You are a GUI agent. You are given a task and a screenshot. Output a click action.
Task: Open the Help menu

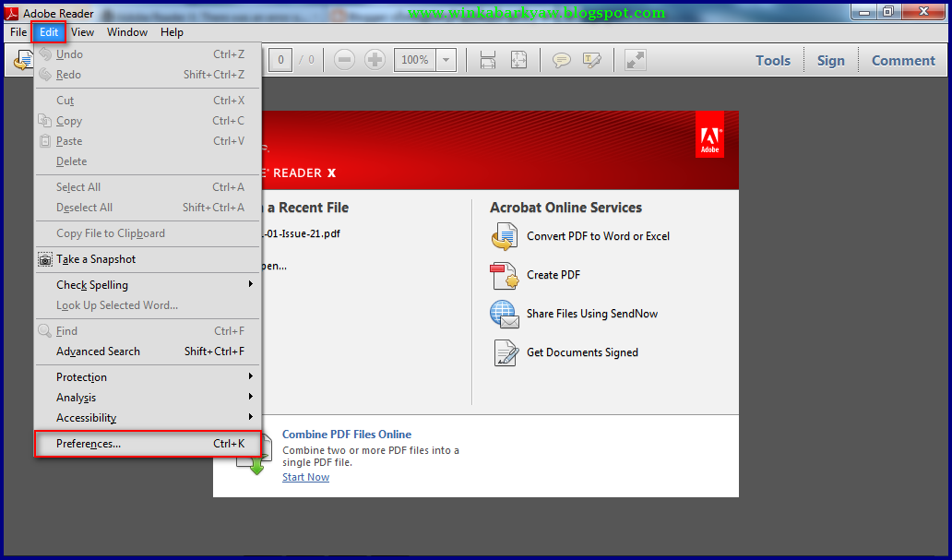click(x=172, y=32)
